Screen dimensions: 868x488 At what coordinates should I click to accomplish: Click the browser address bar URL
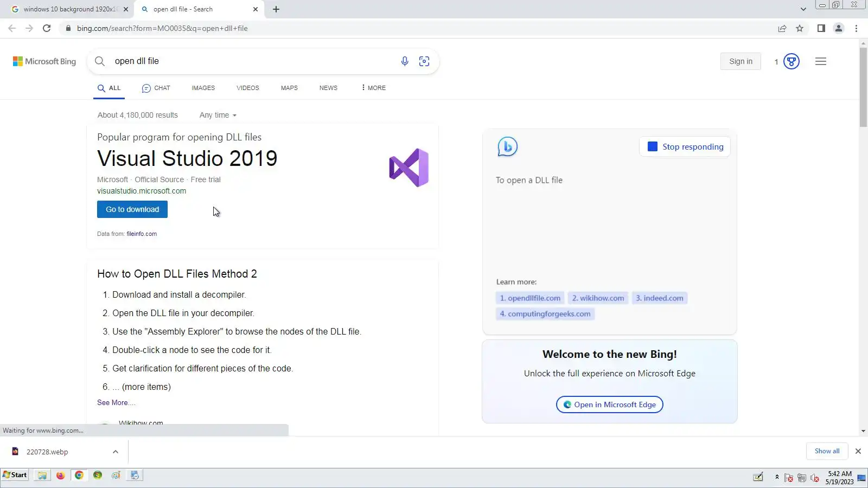[x=162, y=28]
